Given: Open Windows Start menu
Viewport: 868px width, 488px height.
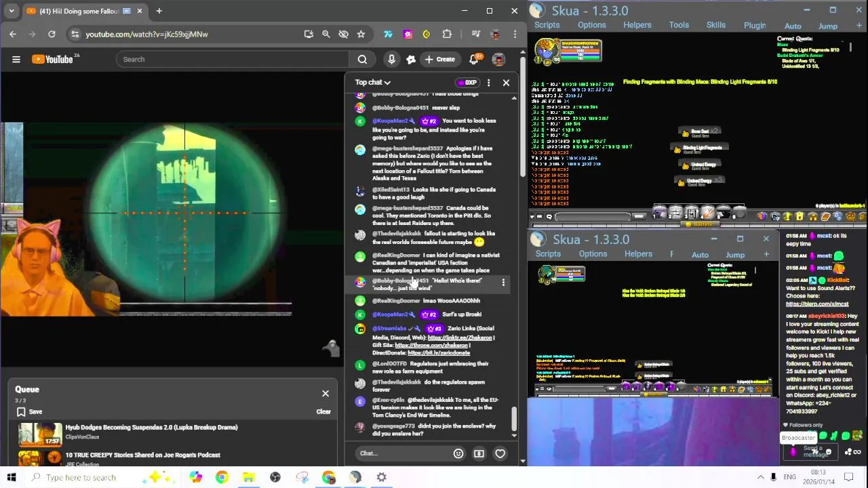Looking at the screenshot, I should point(12,477).
